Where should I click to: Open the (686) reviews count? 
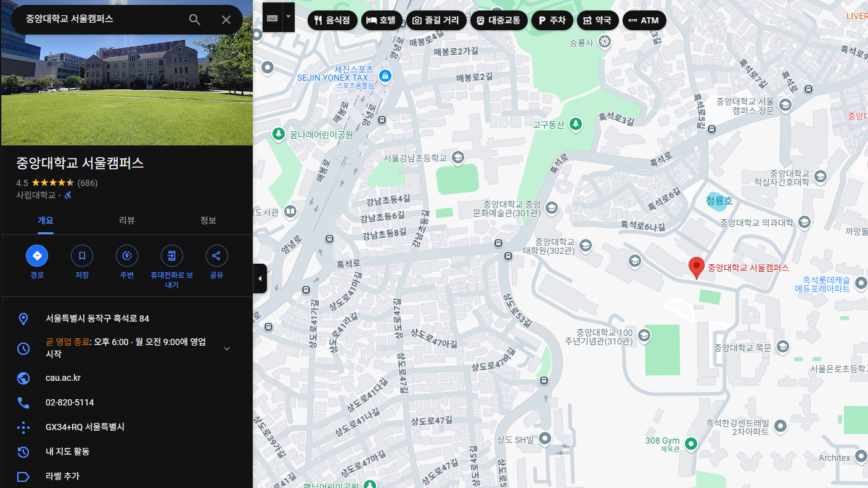click(87, 183)
